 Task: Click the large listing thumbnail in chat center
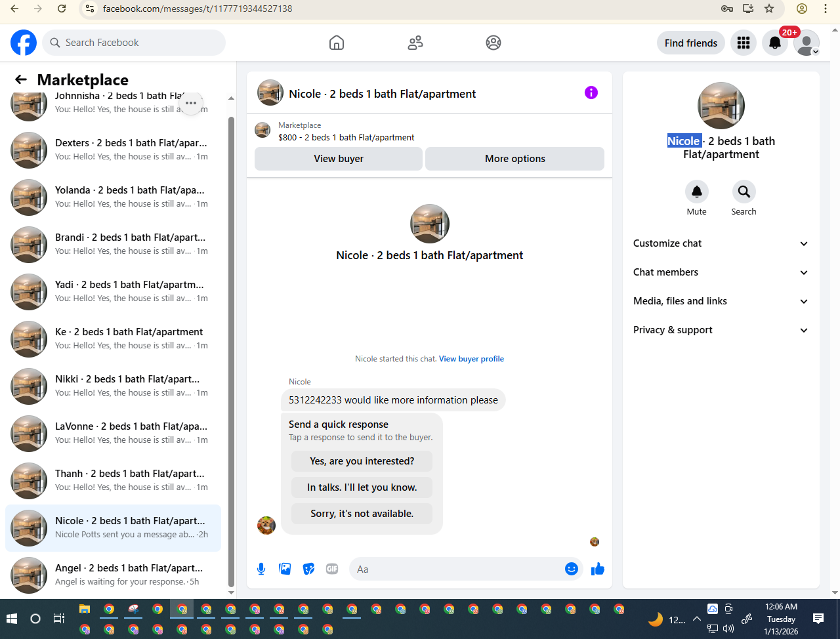coord(430,224)
